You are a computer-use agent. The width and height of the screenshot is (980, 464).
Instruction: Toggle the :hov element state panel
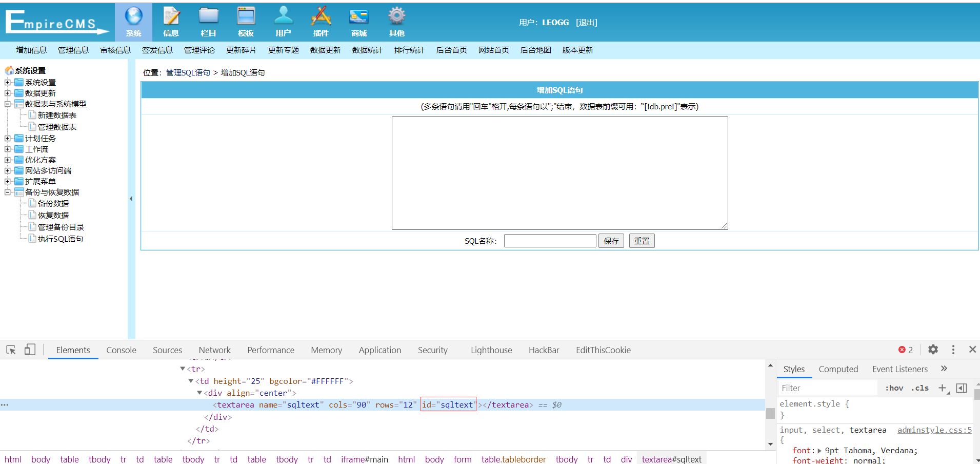click(894, 388)
